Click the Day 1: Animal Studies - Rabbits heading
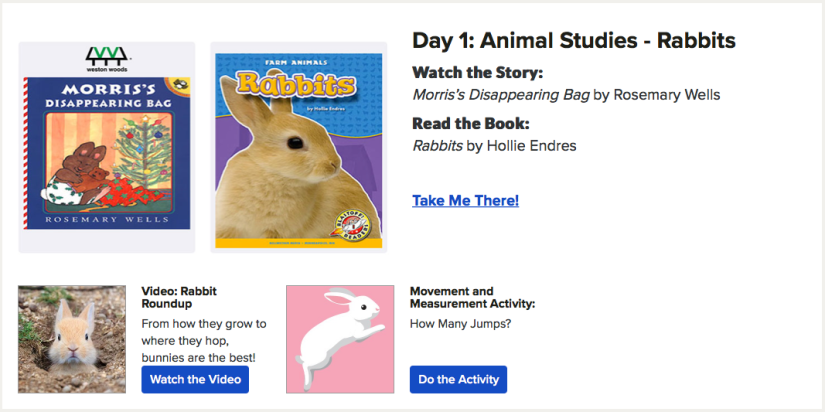The image size is (825, 412). coord(574,41)
